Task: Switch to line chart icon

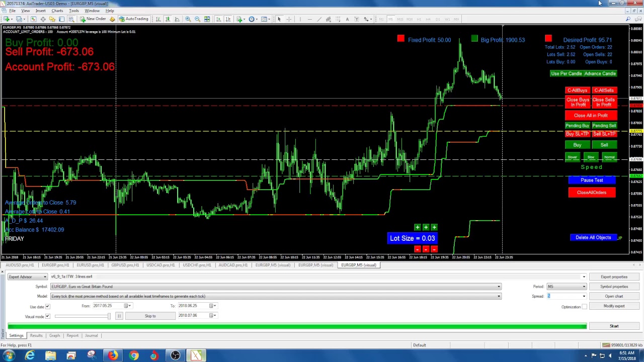Action: [177, 19]
